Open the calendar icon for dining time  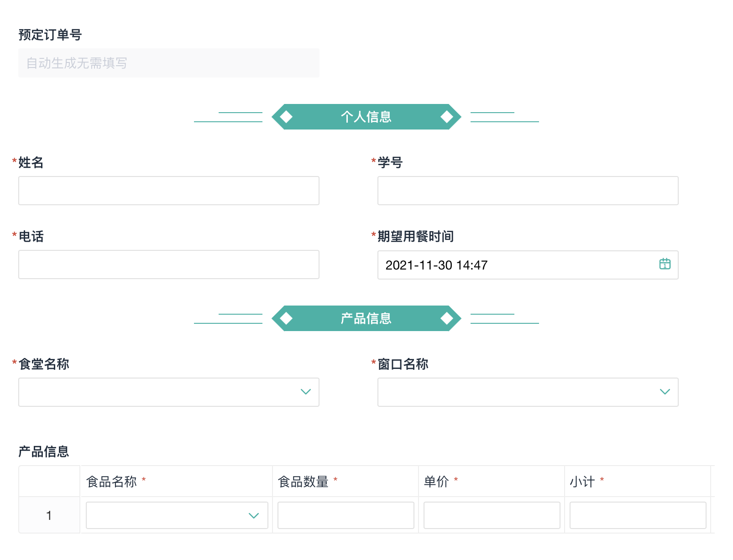(x=665, y=264)
